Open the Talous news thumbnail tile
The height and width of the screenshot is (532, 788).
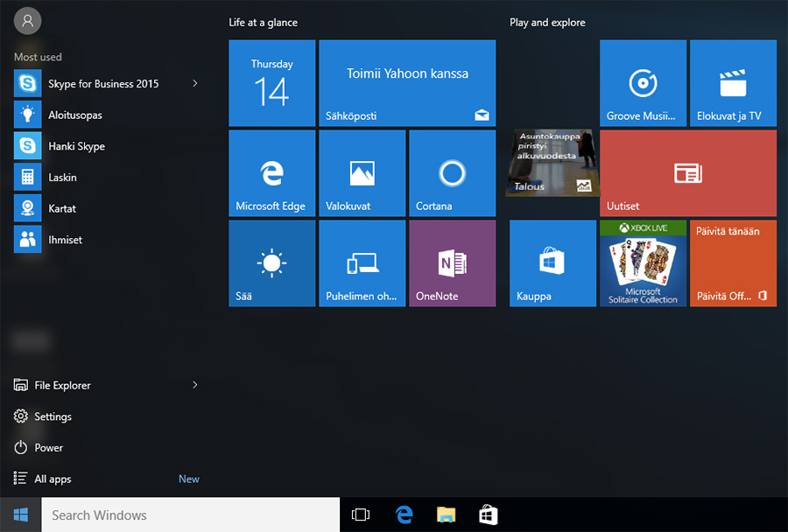(x=552, y=163)
